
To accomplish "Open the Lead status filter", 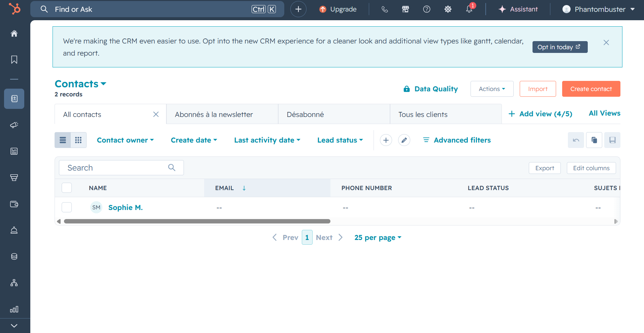I will click(340, 140).
